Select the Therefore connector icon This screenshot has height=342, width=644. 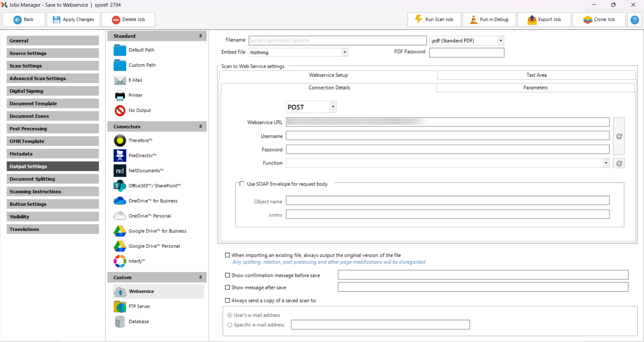(x=120, y=140)
